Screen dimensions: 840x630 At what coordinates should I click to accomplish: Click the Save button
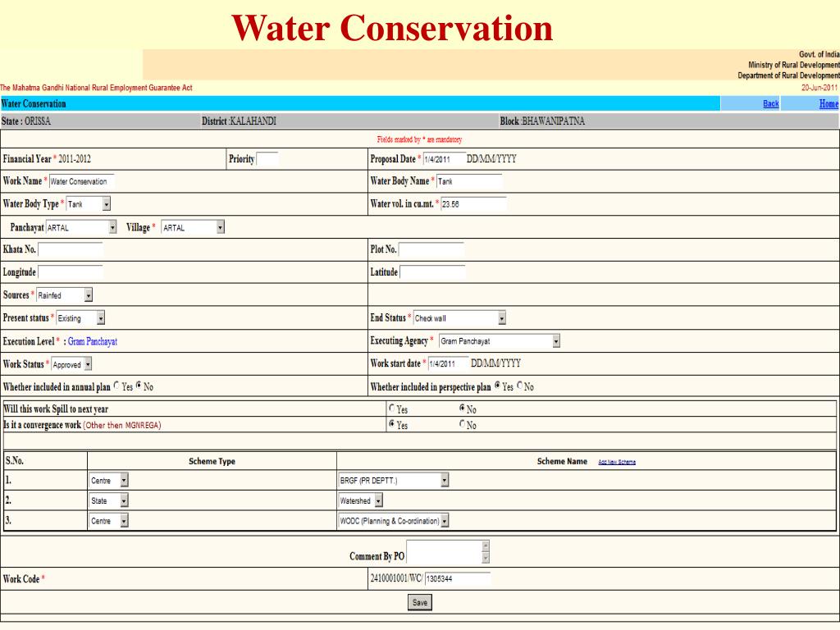click(x=419, y=602)
